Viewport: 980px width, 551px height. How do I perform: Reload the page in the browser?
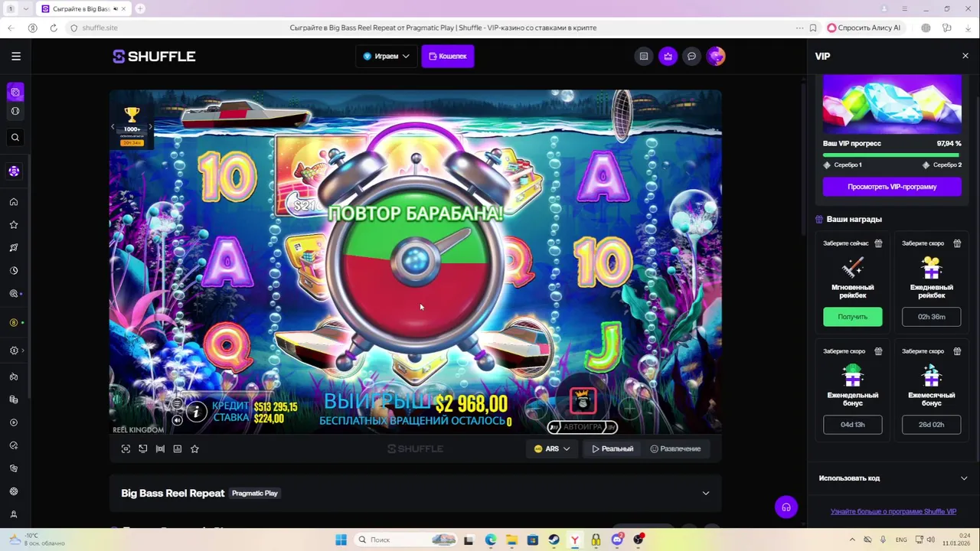point(54,28)
